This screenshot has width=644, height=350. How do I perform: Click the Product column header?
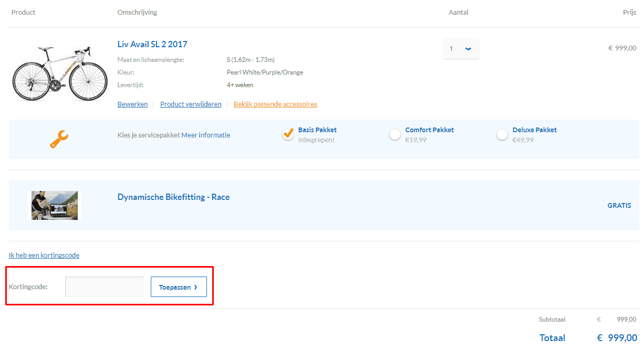[23, 12]
